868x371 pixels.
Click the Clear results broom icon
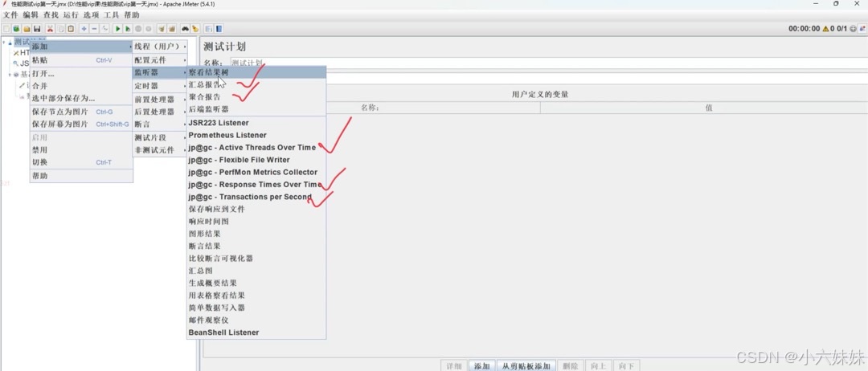pos(162,28)
